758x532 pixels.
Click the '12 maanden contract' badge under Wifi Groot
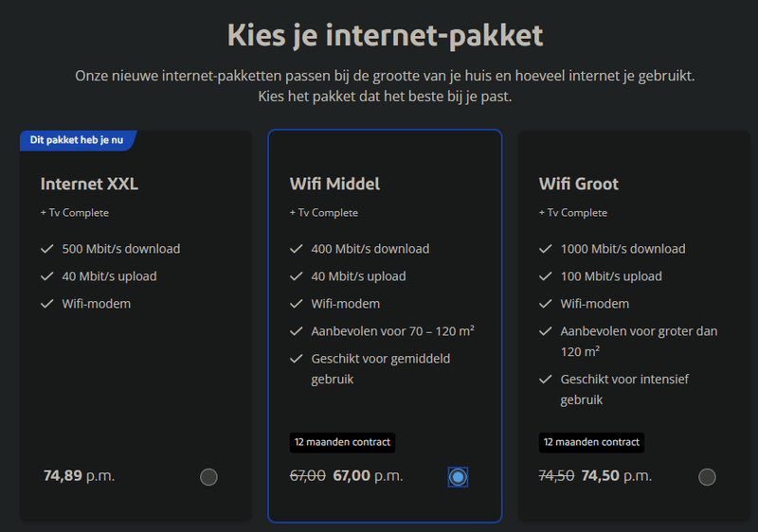[591, 442]
